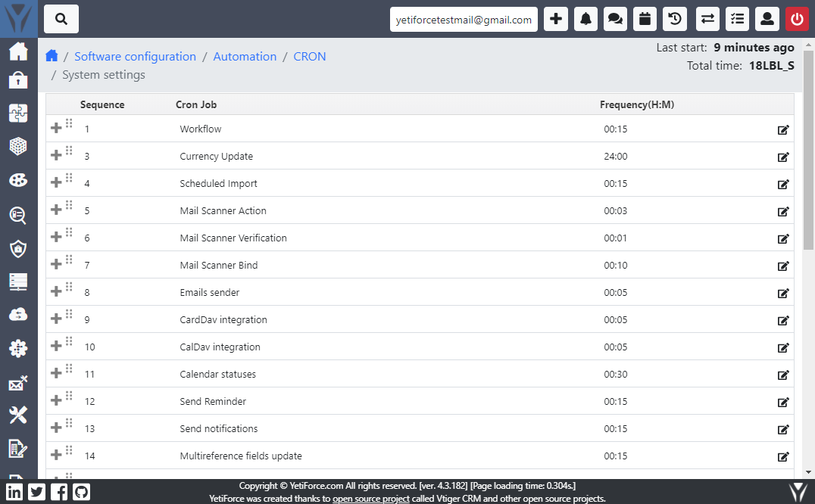
Task: Click the Cron Job column header
Action: pyautogui.click(x=196, y=104)
